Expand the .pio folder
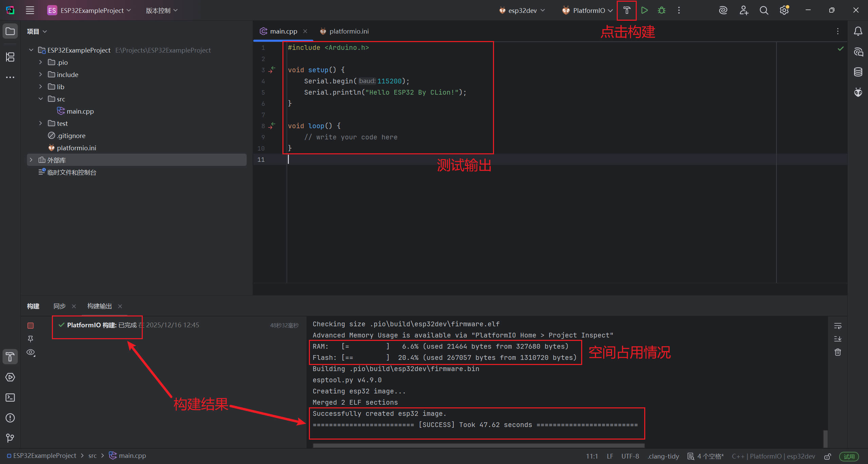 point(40,62)
